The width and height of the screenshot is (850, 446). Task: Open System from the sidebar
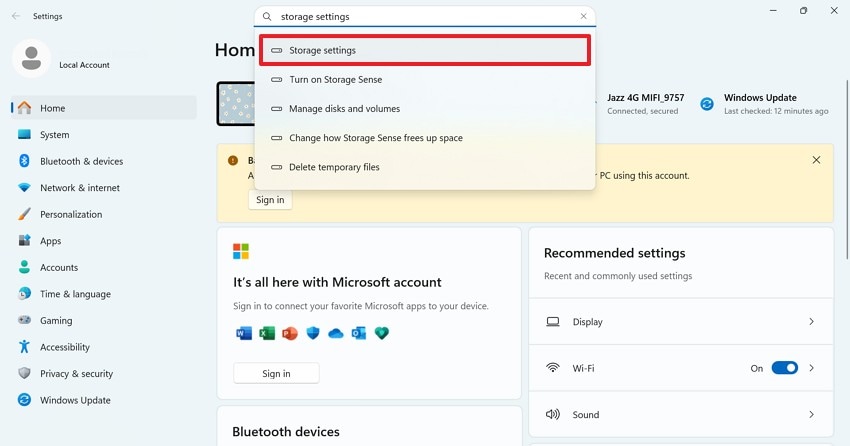click(104, 134)
